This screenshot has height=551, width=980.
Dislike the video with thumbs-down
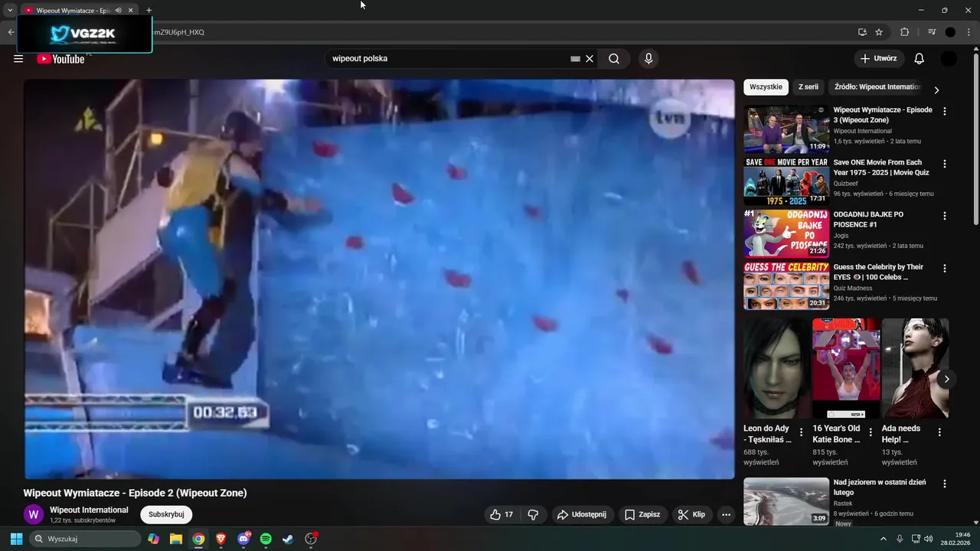pyautogui.click(x=534, y=514)
